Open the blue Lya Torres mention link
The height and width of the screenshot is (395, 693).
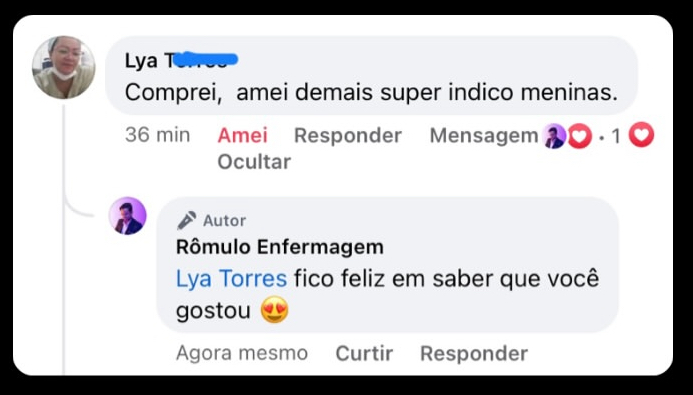click(x=232, y=279)
